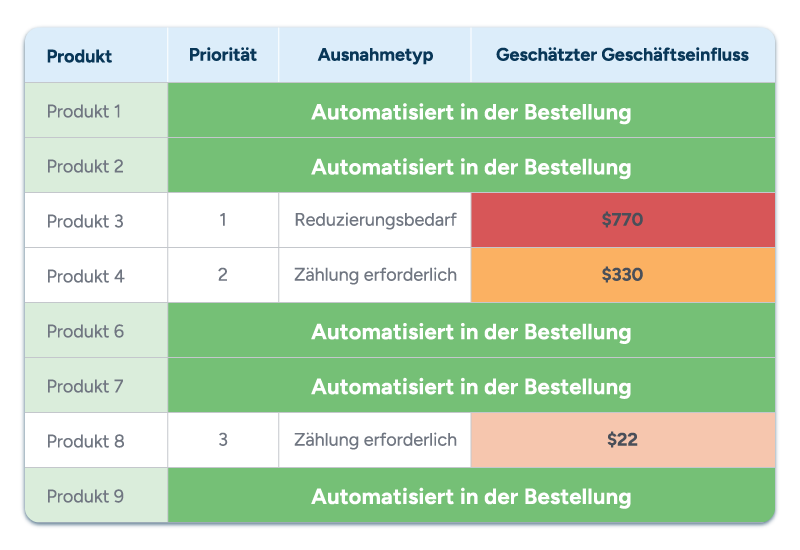Image resolution: width=800 pixels, height=550 pixels.
Task: Select the Ausnahmetyp column header
Action: tap(375, 55)
